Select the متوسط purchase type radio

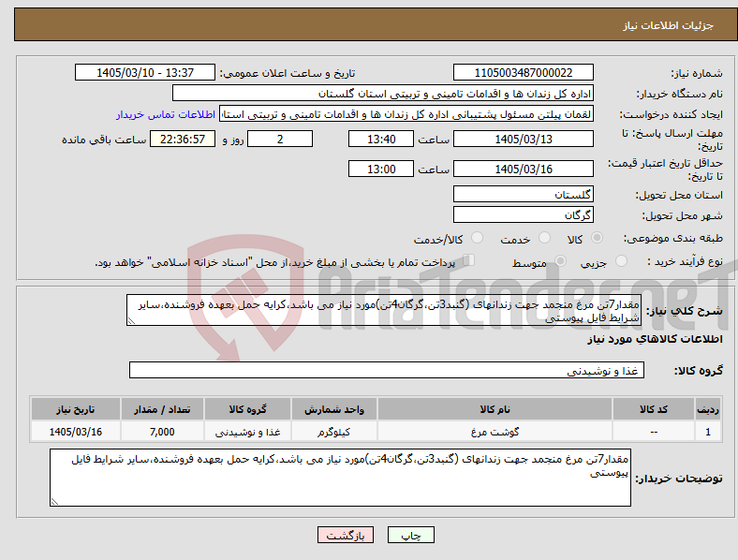pos(560,260)
